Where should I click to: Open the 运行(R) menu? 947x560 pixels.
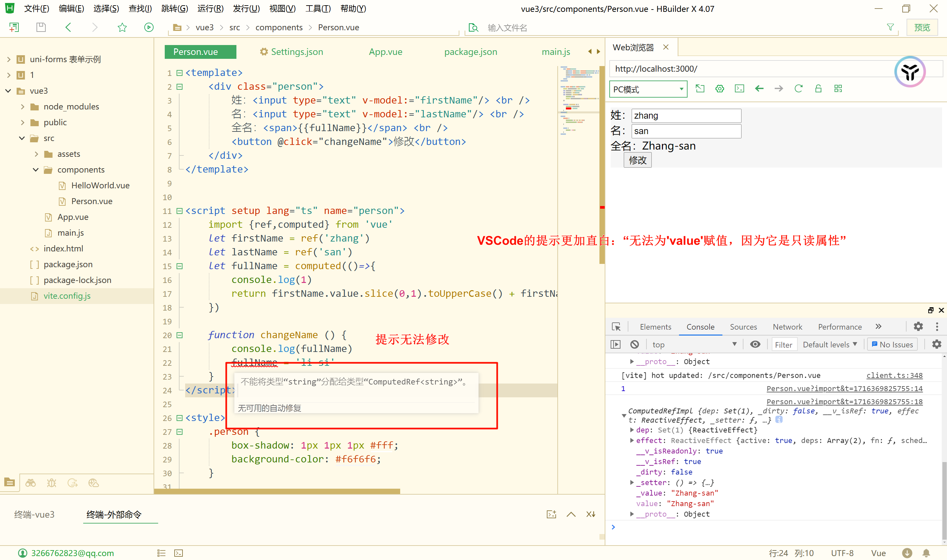(x=210, y=8)
